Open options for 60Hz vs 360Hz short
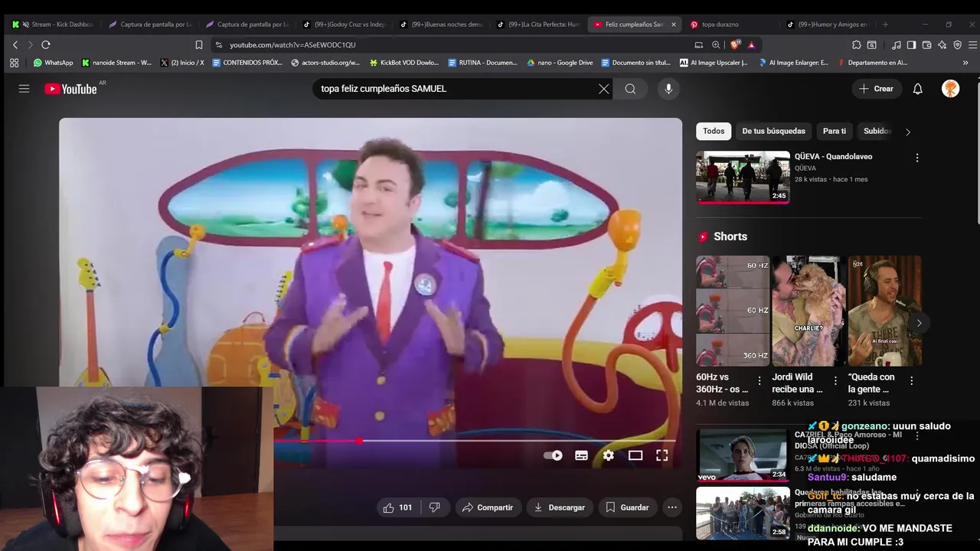This screenshot has height=551, width=980. coord(759,380)
